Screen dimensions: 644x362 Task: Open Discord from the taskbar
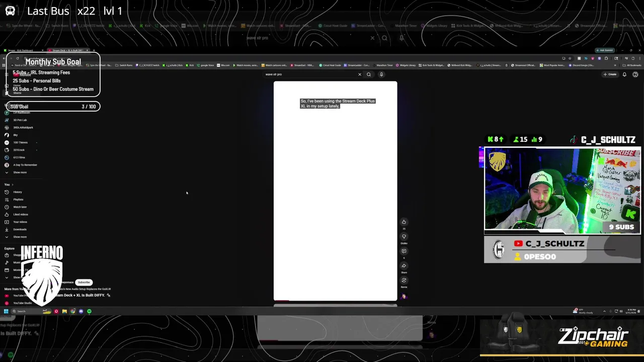click(81, 311)
